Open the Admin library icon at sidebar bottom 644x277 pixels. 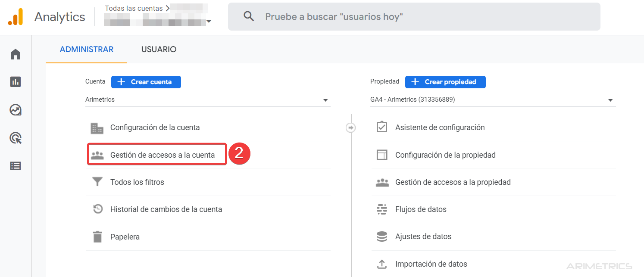16,165
